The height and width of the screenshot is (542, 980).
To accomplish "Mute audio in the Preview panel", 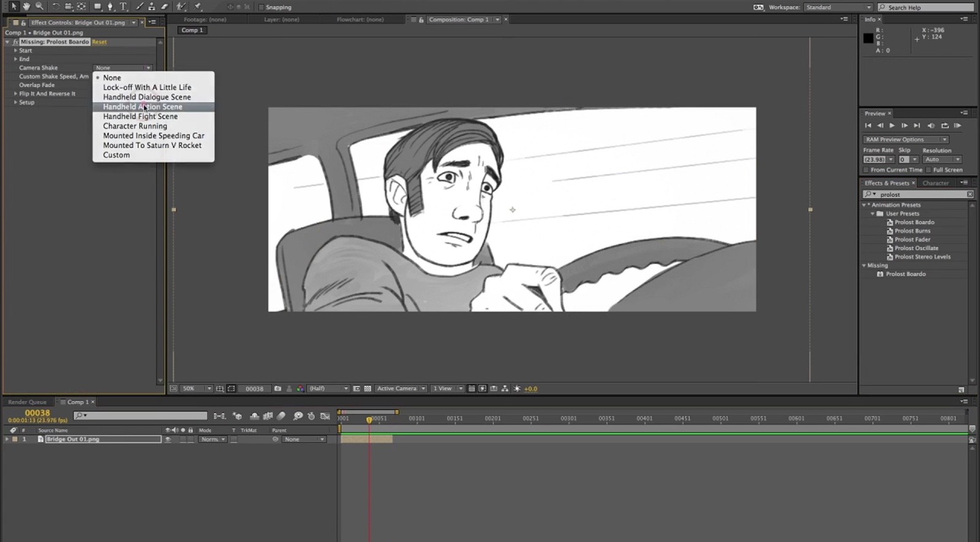I will [x=931, y=126].
